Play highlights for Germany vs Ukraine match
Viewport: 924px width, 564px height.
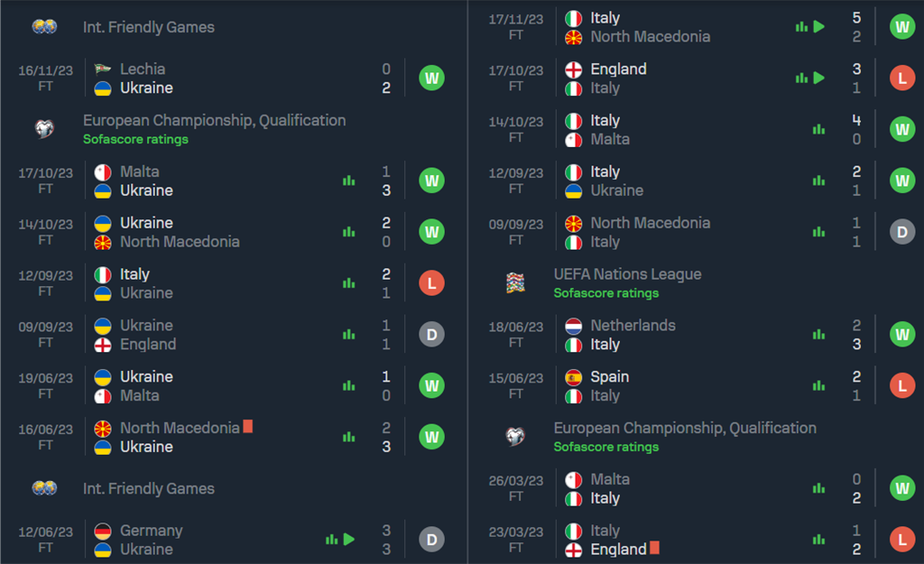tap(348, 540)
